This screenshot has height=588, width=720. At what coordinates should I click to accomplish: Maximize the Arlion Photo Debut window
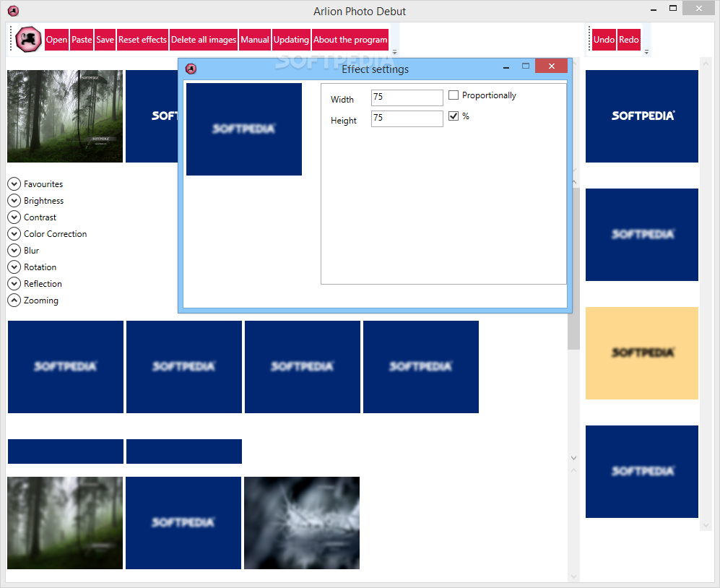673,8
